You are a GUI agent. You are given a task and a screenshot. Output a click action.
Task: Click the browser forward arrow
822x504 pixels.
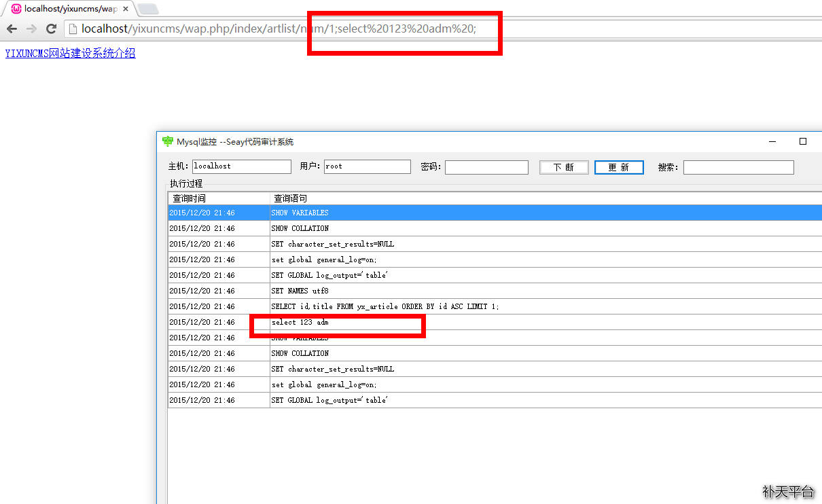[31, 29]
